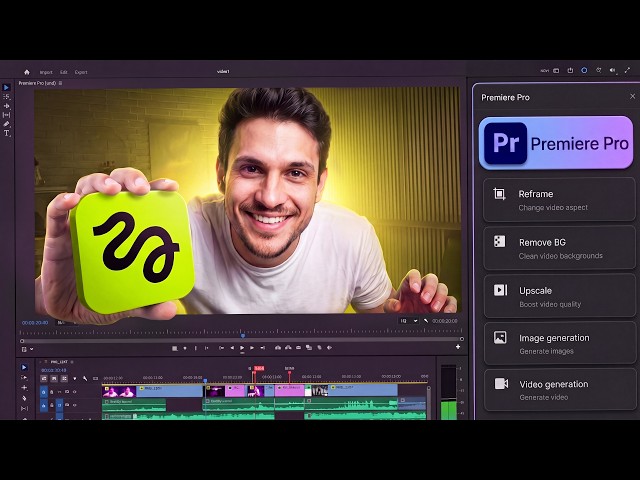Click the diagonal-arrows fullscreen icon
Screen dimensions: 640x480
(x=627, y=71)
